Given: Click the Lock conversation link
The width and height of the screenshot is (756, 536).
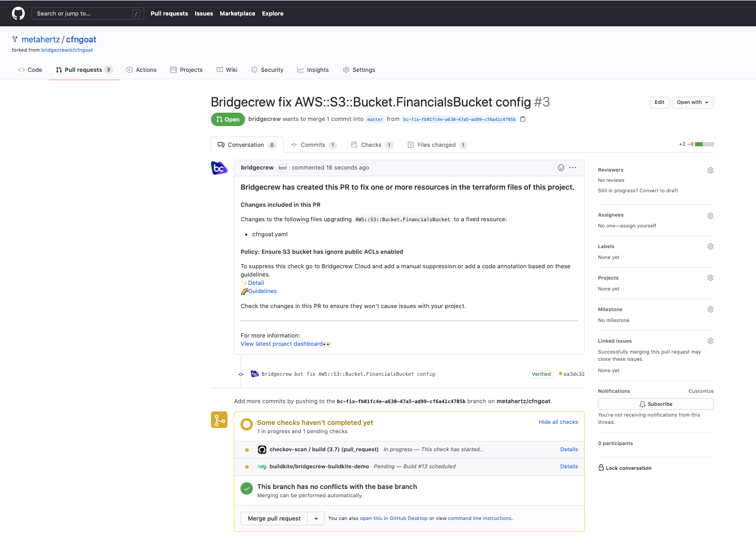Looking at the screenshot, I should [x=625, y=468].
